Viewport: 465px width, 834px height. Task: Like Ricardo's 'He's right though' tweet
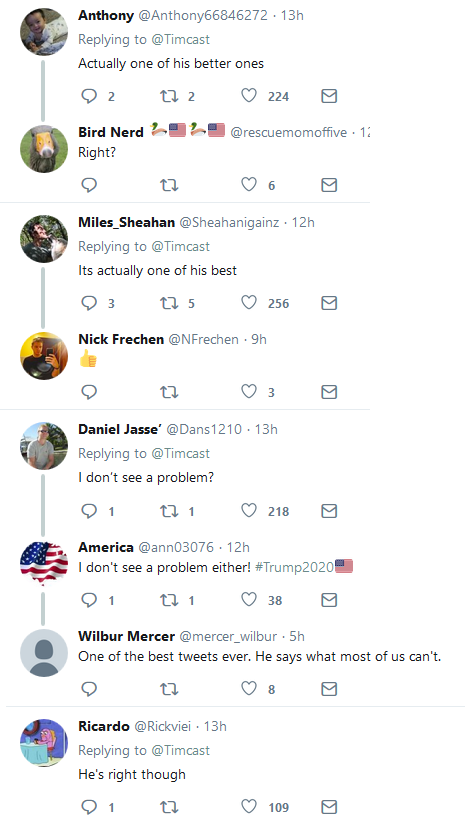click(x=249, y=806)
